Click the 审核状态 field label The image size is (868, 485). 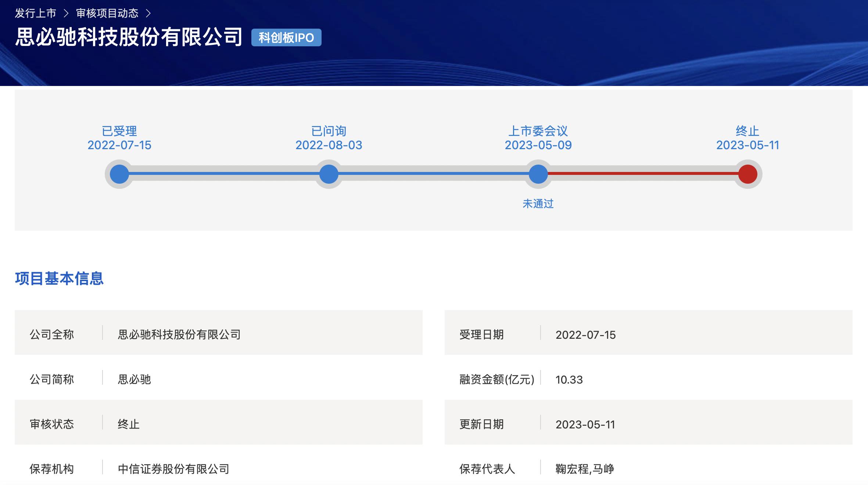coord(52,424)
